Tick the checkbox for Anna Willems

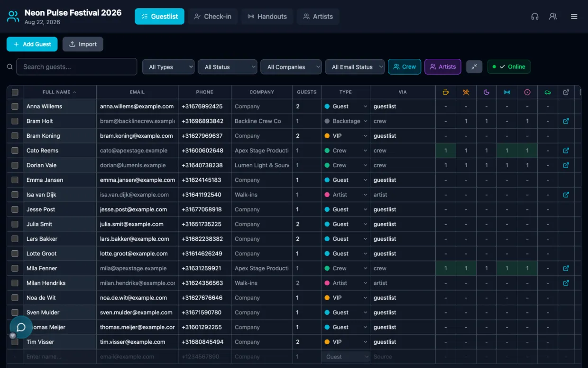pyautogui.click(x=15, y=106)
